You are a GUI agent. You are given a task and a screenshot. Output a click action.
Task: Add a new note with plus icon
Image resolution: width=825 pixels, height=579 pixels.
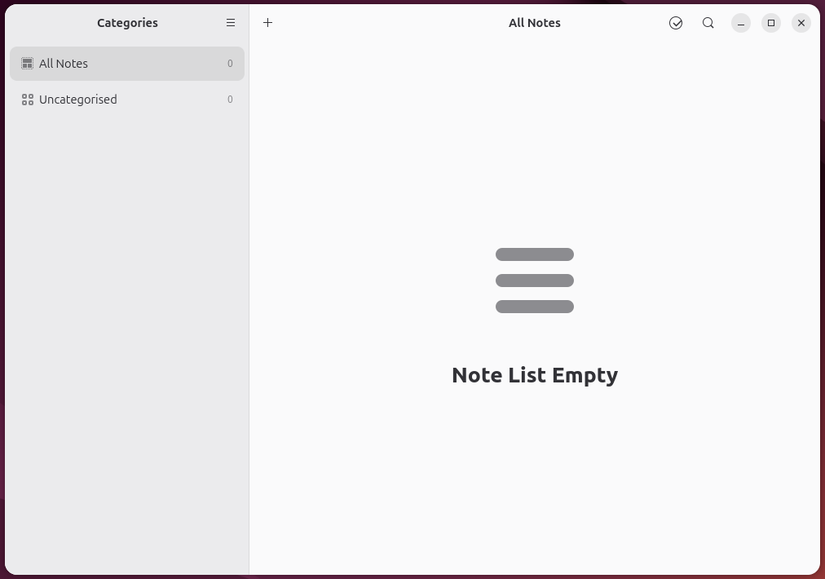point(268,23)
